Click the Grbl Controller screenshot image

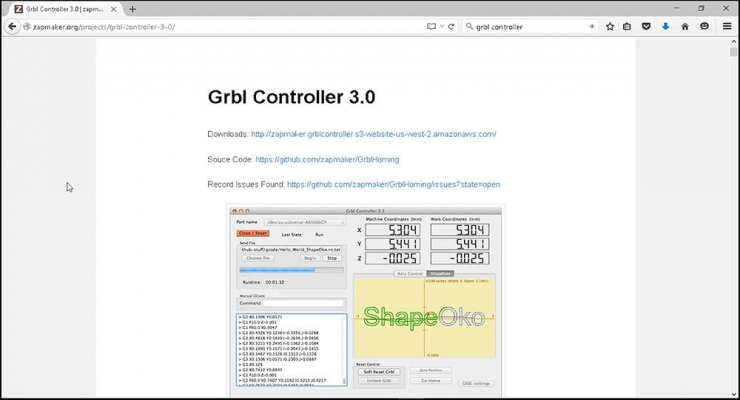(x=366, y=302)
